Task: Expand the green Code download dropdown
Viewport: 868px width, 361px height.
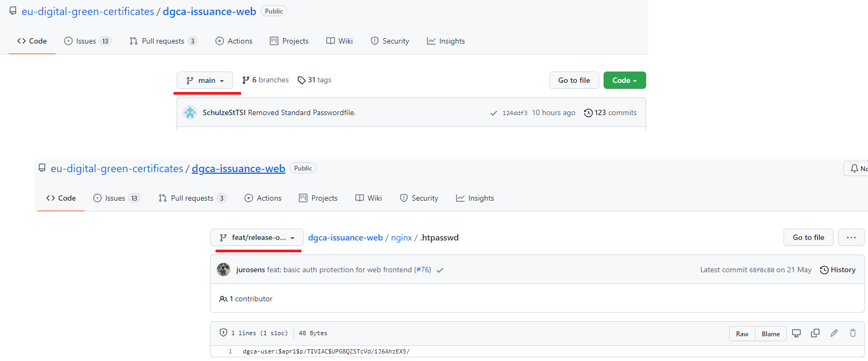Action: [x=625, y=80]
